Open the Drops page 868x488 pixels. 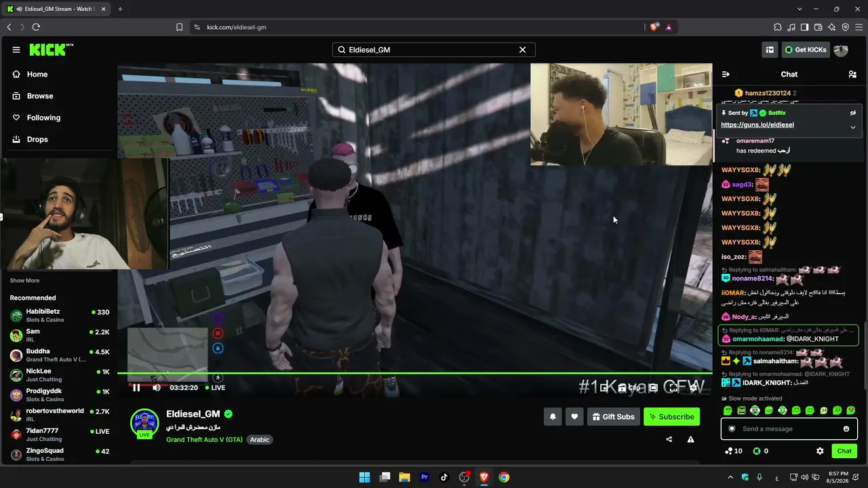(37, 139)
